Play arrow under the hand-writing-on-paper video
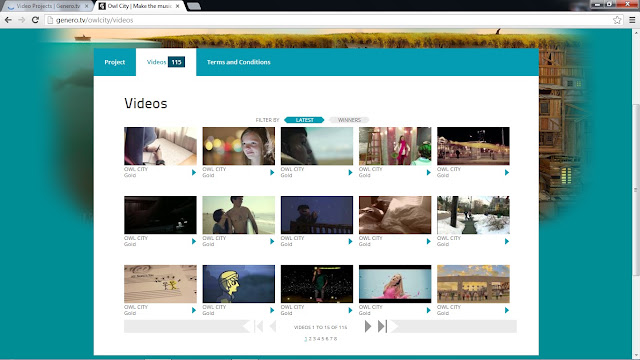Viewport: 640px width, 360px height. click(x=194, y=173)
